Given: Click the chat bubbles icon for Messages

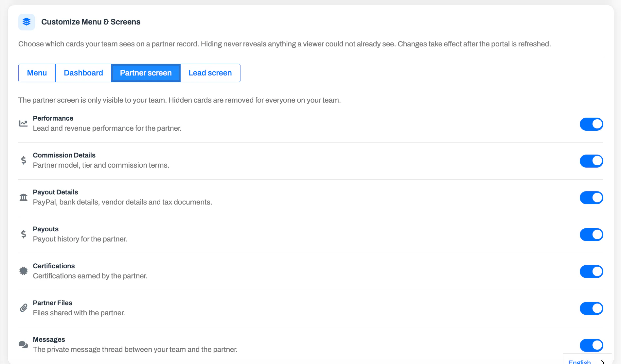Looking at the screenshot, I should pos(23,345).
